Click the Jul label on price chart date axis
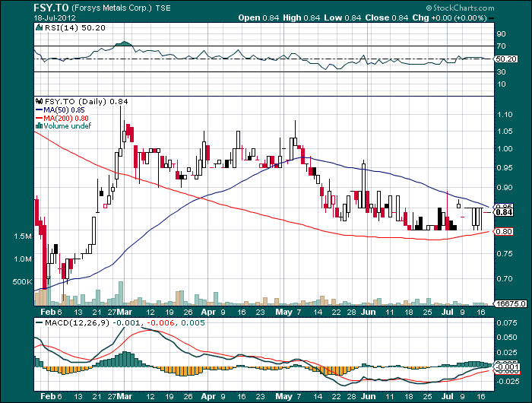This screenshot has height=403, width=532. click(448, 312)
